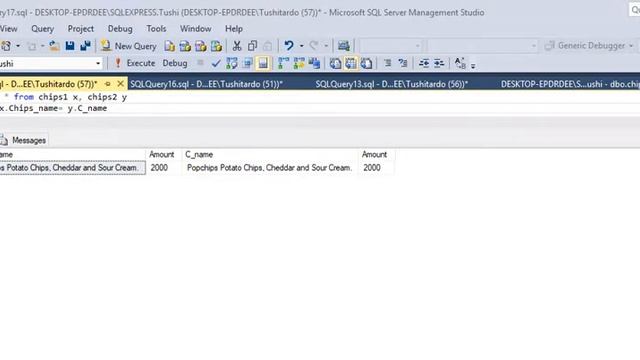Open the Project menu
640x360 pixels.
[81, 29]
